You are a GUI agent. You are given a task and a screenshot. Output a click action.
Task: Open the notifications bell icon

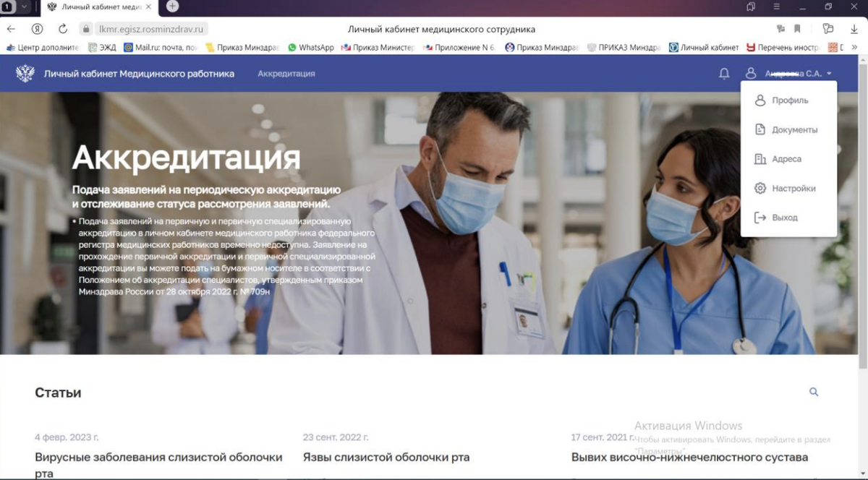tap(724, 73)
